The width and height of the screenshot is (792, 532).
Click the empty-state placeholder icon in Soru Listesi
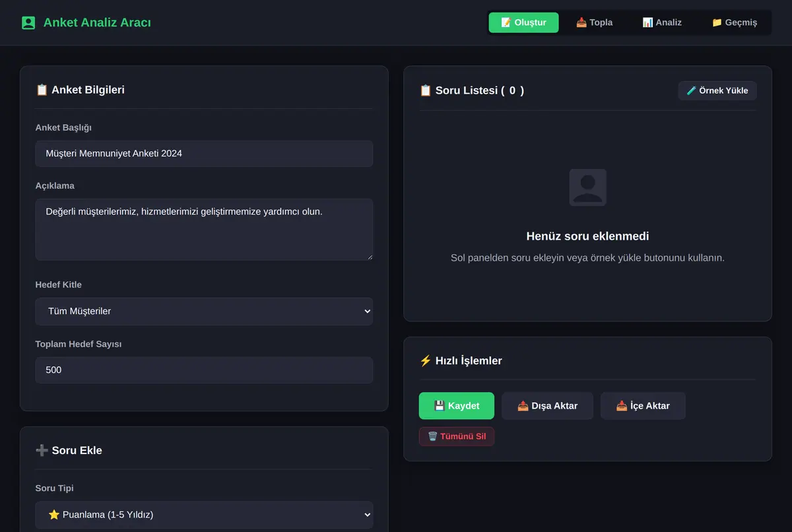point(587,187)
